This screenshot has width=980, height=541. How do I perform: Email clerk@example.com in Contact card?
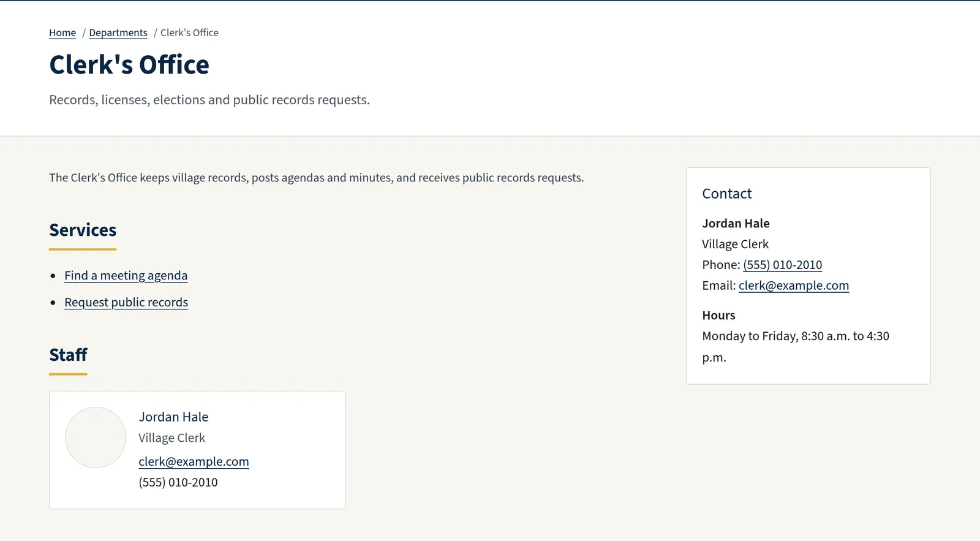pos(794,286)
